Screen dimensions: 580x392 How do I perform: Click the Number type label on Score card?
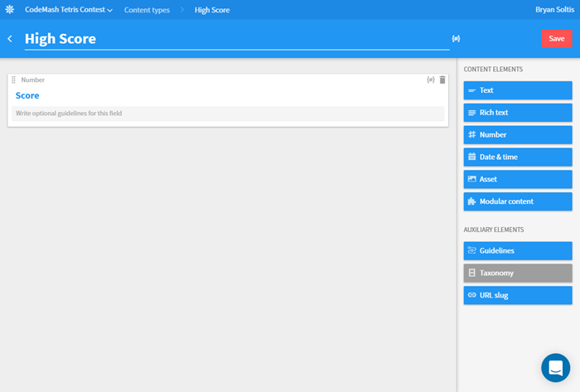[x=32, y=80]
